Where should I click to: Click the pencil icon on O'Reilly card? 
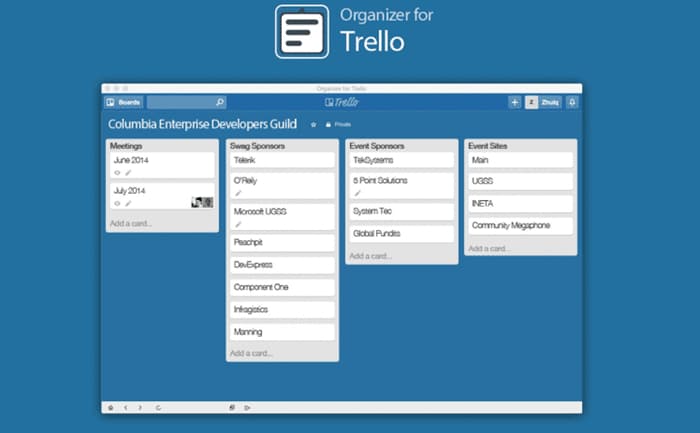pyautogui.click(x=238, y=193)
